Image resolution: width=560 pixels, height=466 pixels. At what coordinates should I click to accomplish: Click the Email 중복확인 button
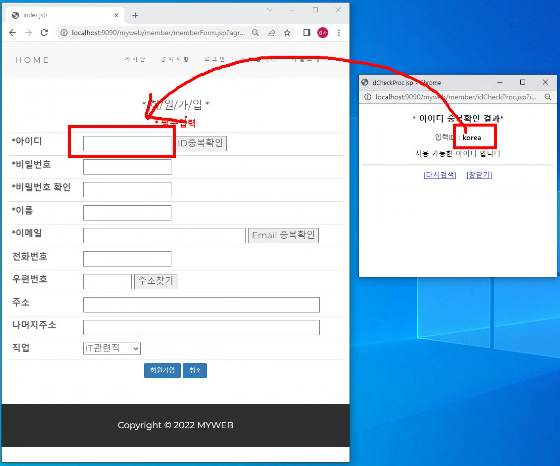pos(284,235)
